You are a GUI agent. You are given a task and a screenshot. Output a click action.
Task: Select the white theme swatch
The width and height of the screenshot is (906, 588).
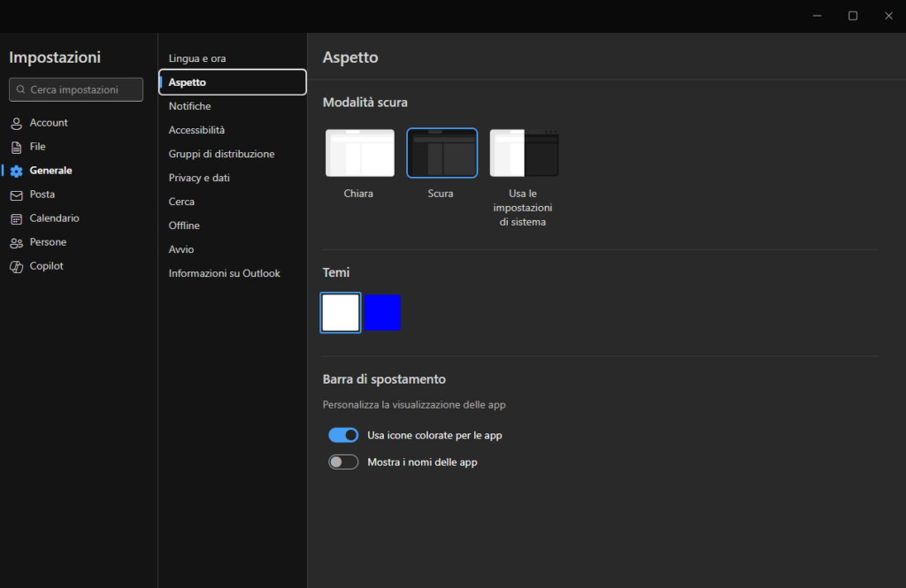tap(341, 312)
